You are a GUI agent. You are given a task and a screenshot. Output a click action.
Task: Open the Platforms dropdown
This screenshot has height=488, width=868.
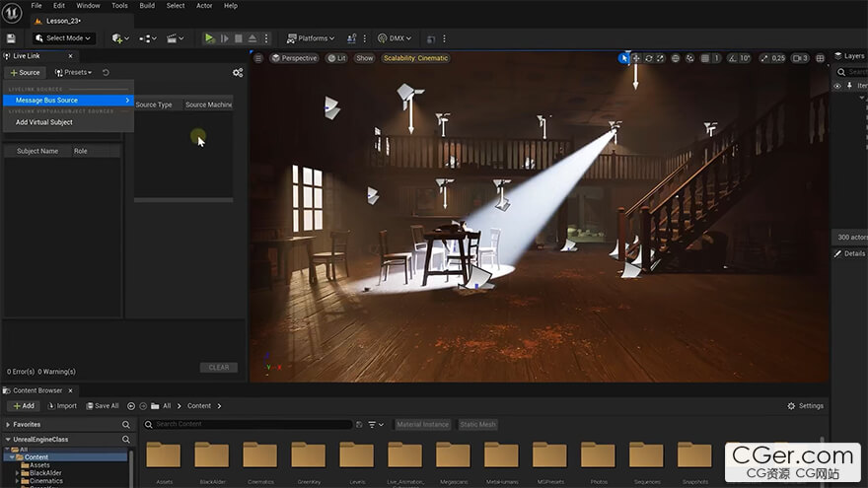[x=311, y=38]
